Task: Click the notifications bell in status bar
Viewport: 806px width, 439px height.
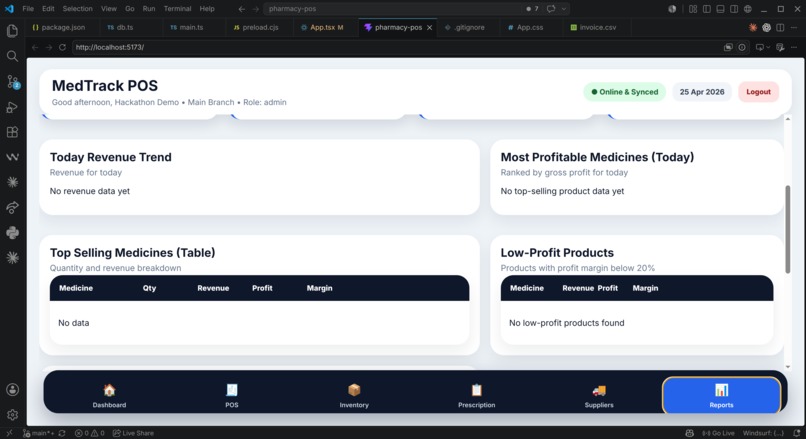Action: (x=796, y=433)
